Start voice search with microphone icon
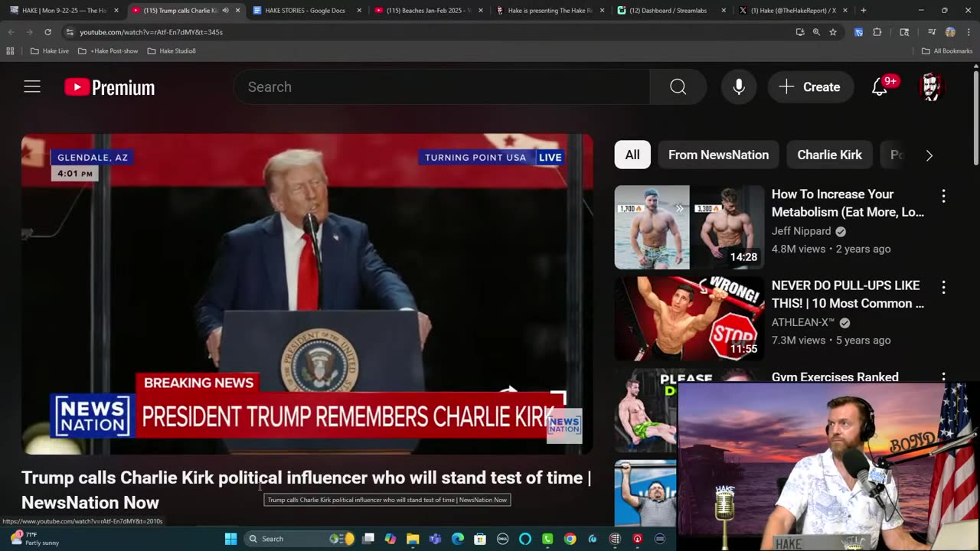 tap(739, 87)
